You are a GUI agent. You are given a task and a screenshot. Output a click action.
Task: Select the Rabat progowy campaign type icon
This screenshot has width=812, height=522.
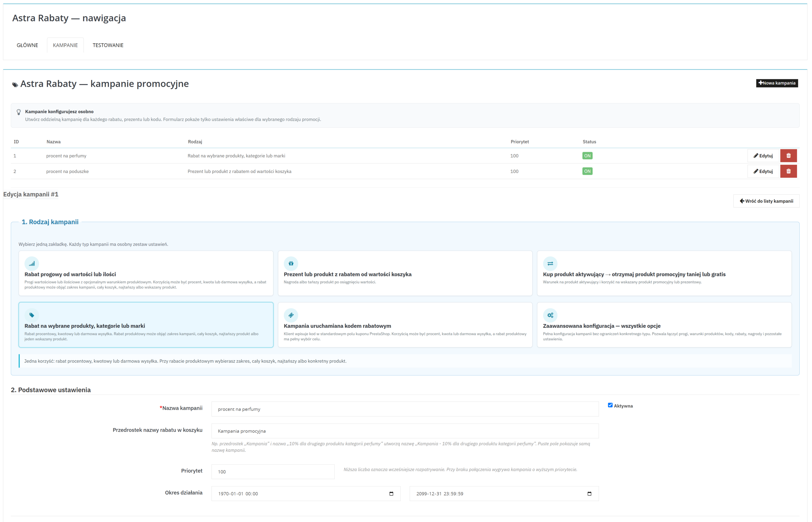pyautogui.click(x=31, y=263)
